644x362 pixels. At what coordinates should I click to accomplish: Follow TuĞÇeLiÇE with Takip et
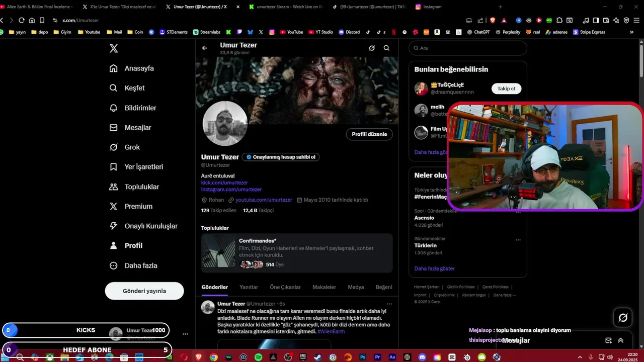[x=506, y=89]
